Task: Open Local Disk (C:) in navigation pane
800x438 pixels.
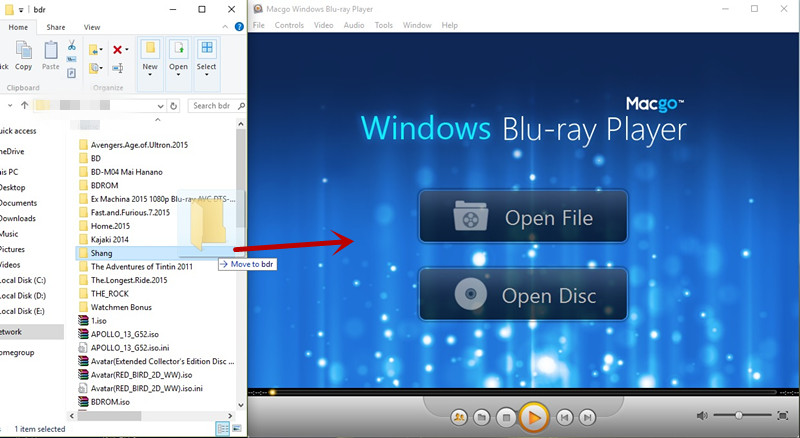Action: click(23, 280)
